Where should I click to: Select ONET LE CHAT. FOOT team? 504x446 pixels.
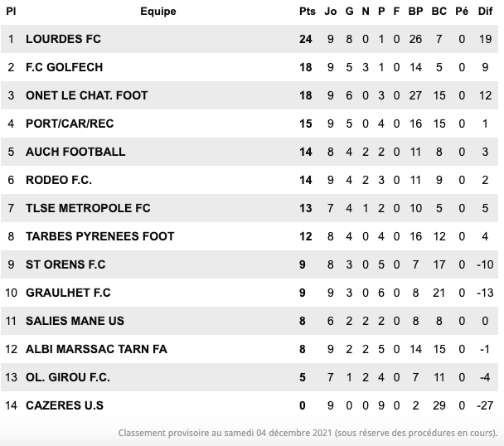click(86, 95)
